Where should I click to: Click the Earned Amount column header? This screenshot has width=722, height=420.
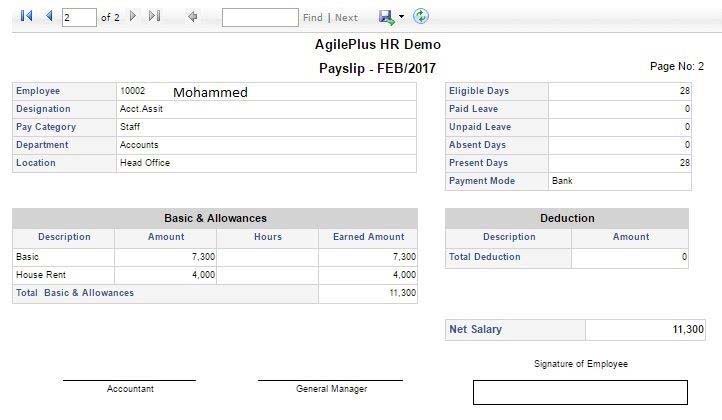tap(368, 237)
